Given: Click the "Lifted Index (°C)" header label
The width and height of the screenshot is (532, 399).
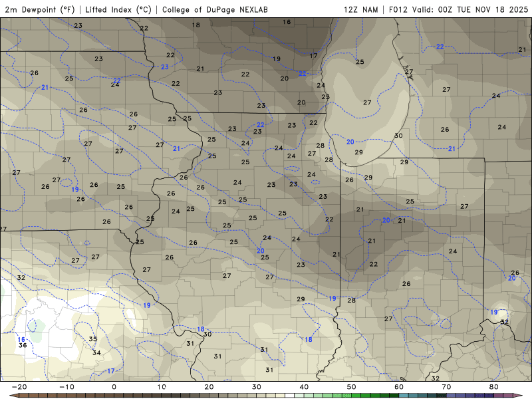Looking at the screenshot, I should pyautogui.click(x=118, y=9).
